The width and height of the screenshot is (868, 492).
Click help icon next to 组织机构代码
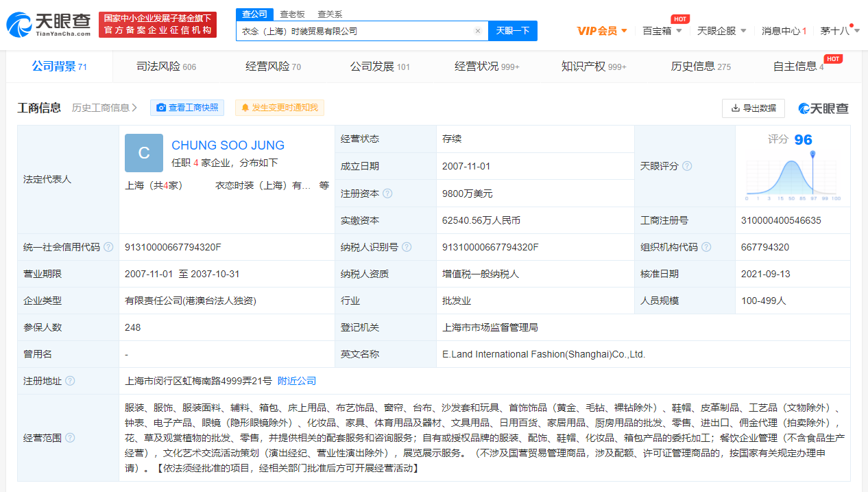pyautogui.click(x=706, y=247)
